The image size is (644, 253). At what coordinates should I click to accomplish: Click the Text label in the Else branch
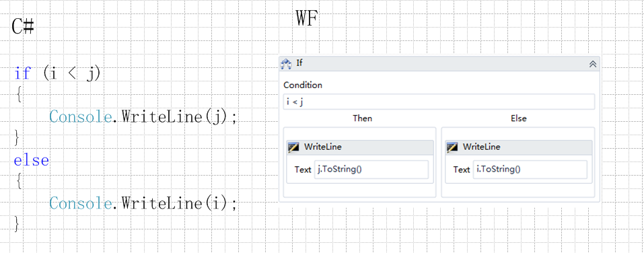click(461, 170)
